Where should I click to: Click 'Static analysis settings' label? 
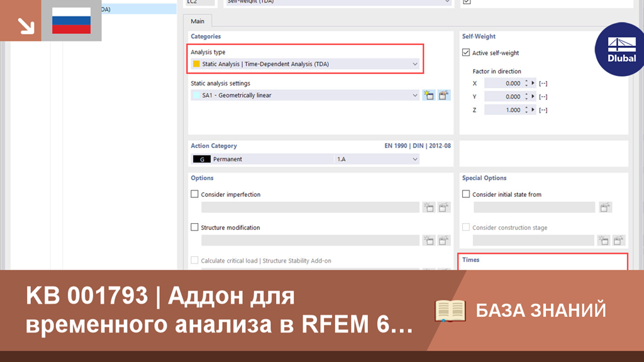220,84
